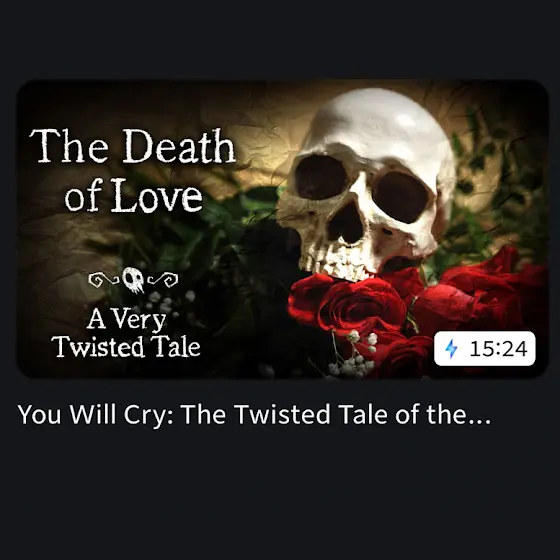This screenshot has height=560, width=560.
Task: Click 'The Death of Love' thumbnail text
Action: [x=133, y=171]
